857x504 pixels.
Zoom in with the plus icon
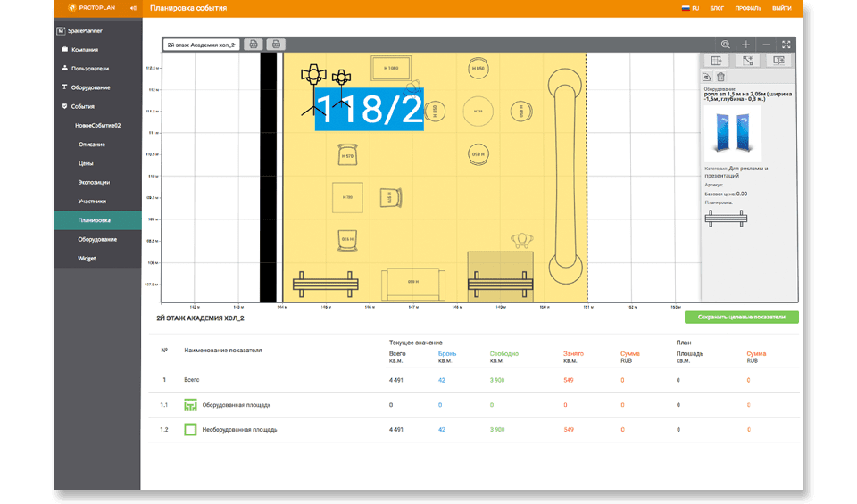coord(745,45)
